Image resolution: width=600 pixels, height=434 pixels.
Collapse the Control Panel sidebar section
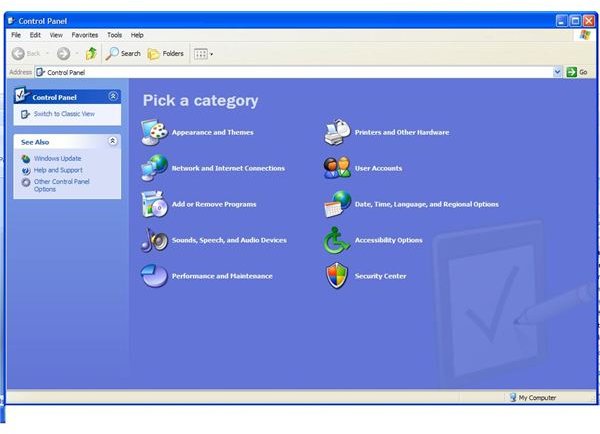(x=113, y=96)
